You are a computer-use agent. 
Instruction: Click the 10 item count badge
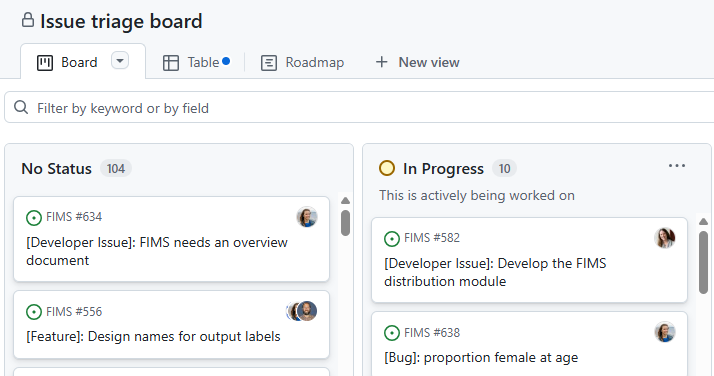504,169
